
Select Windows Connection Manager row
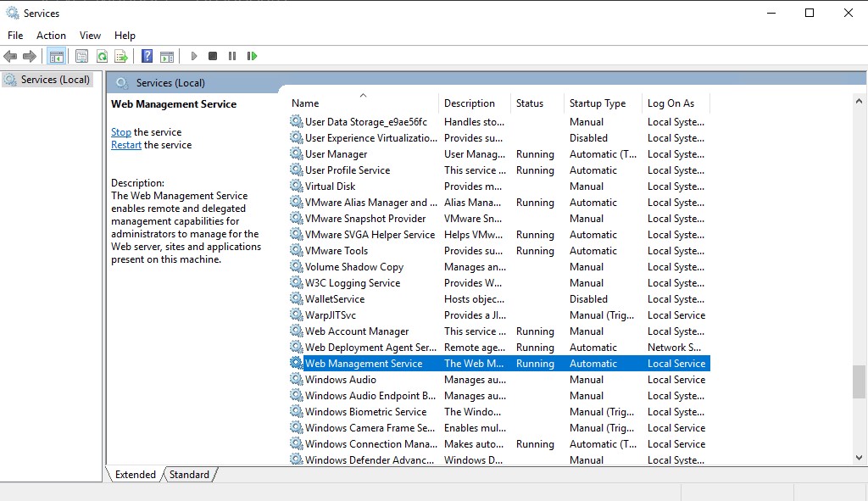499,443
